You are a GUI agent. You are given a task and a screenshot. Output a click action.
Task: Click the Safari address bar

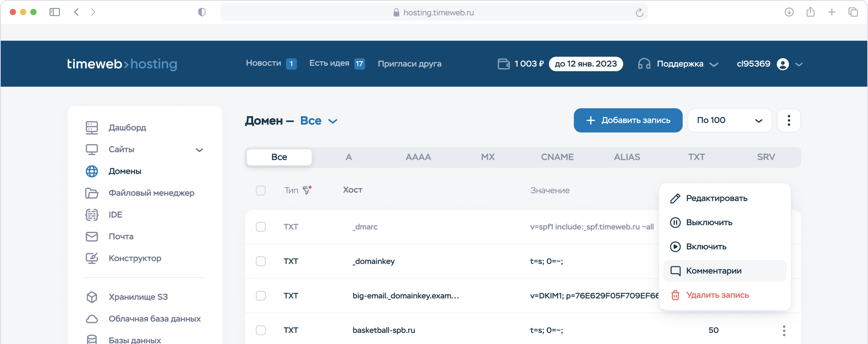tap(434, 12)
